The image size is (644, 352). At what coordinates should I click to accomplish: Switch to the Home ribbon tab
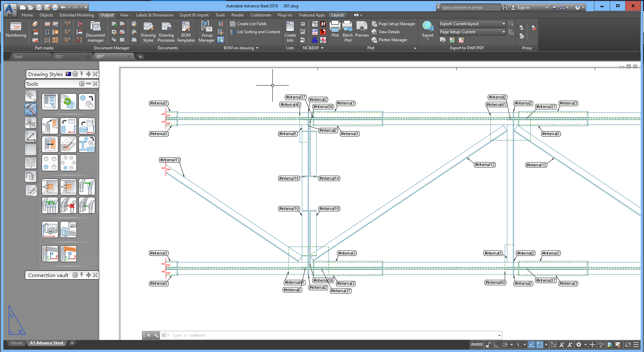[x=27, y=15]
